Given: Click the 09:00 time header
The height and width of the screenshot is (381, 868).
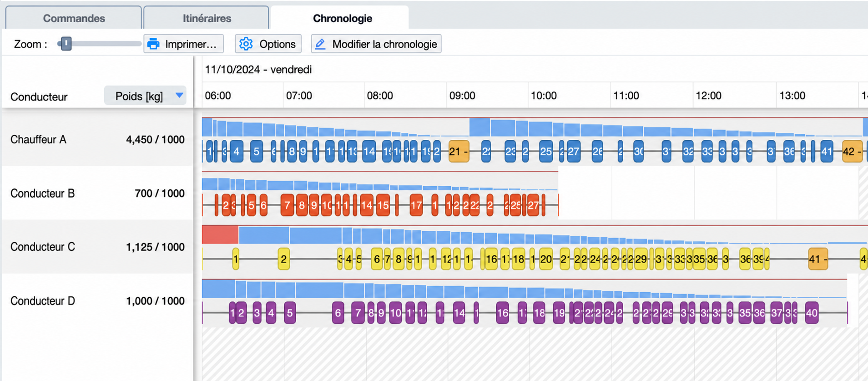Looking at the screenshot, I should coord(462,96).
